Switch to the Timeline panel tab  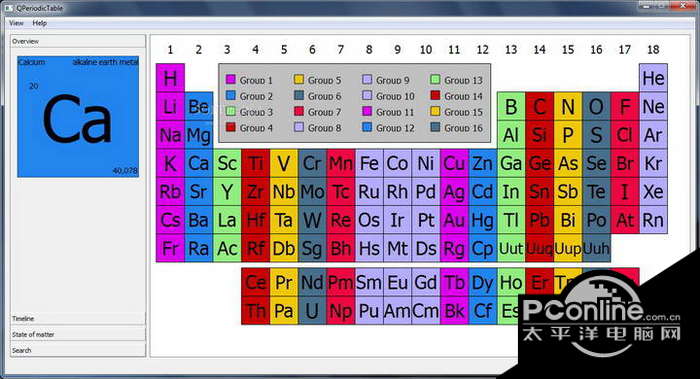(x=78, y=318)
